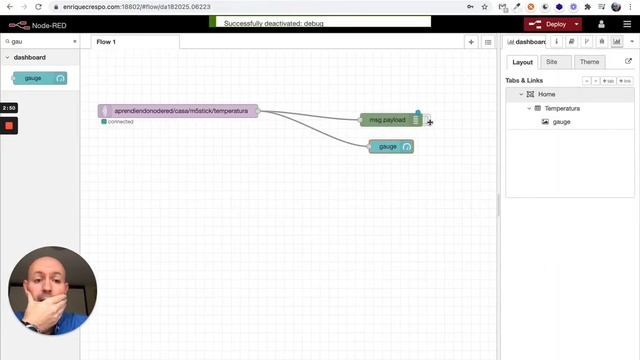Open the help sidebar tab icon
The width and height of the screenshot is (640, 360).
click(x=571, y=42)
